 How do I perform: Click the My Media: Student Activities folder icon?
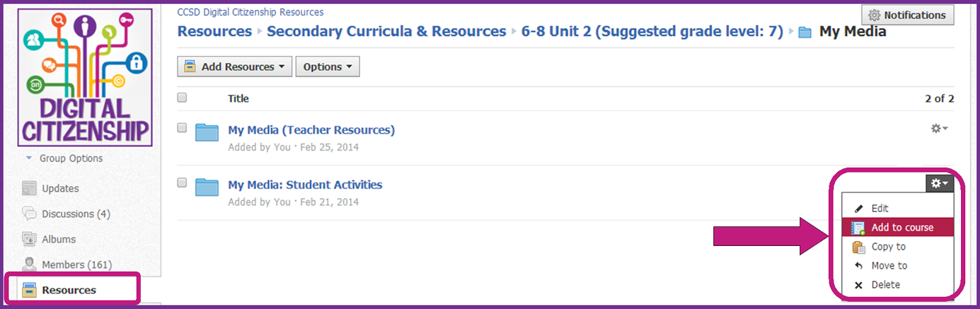(x=207, y=187)
